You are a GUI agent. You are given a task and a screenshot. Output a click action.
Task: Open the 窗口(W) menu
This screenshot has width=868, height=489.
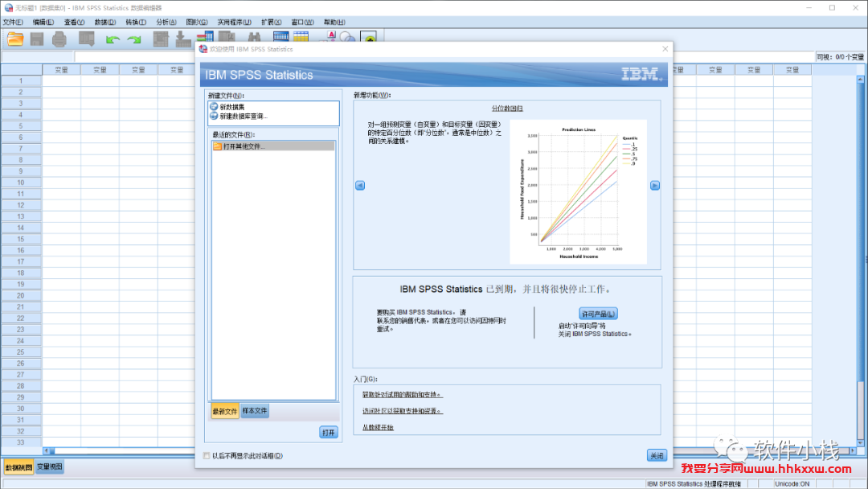tap(302, 23)
